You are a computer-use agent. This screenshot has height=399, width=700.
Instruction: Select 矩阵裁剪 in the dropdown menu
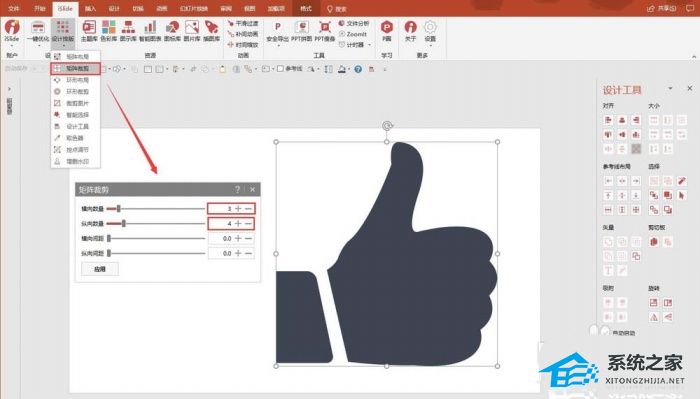click(x=75, y=68)
